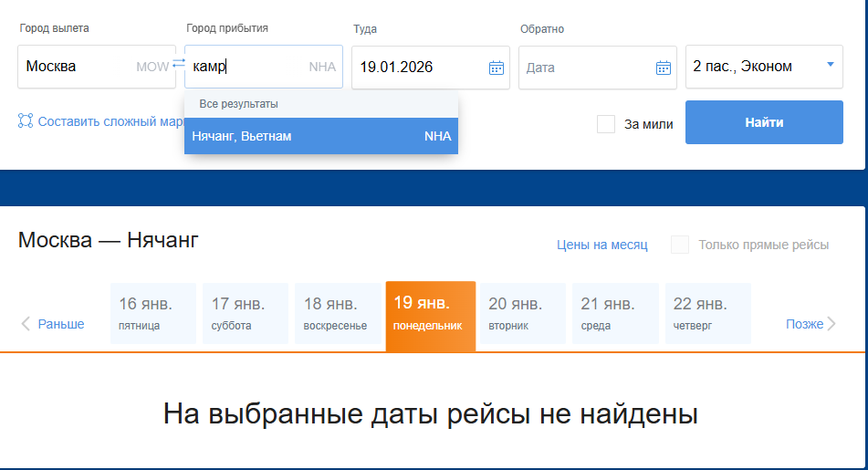Open calendar icon in the Туда date field

coord(496,68)
